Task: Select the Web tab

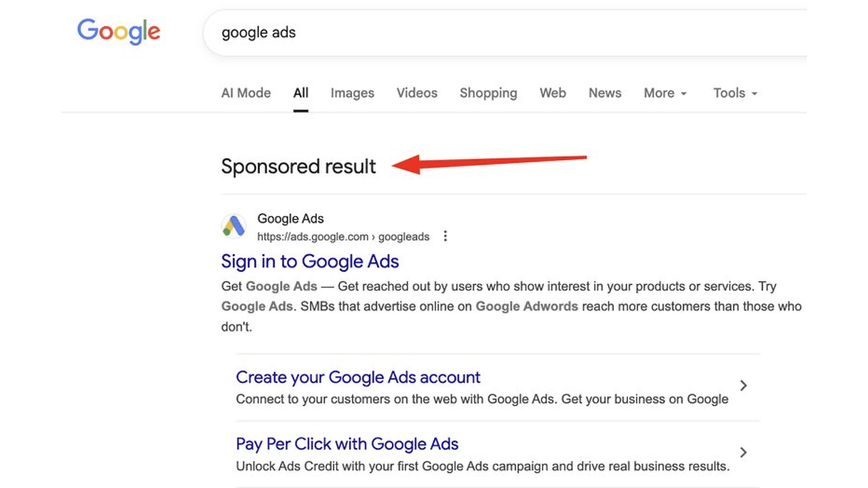Action: (x=553, y=93)
